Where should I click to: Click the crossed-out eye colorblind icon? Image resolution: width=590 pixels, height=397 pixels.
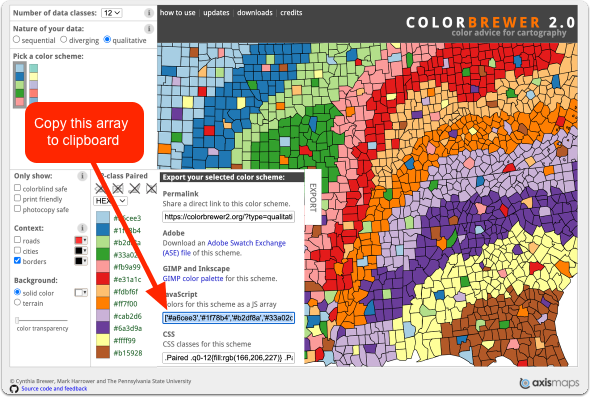coord(100,188)
